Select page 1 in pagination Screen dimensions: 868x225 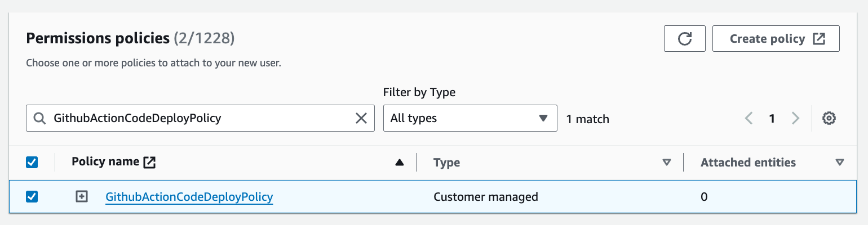pos(772,119)
